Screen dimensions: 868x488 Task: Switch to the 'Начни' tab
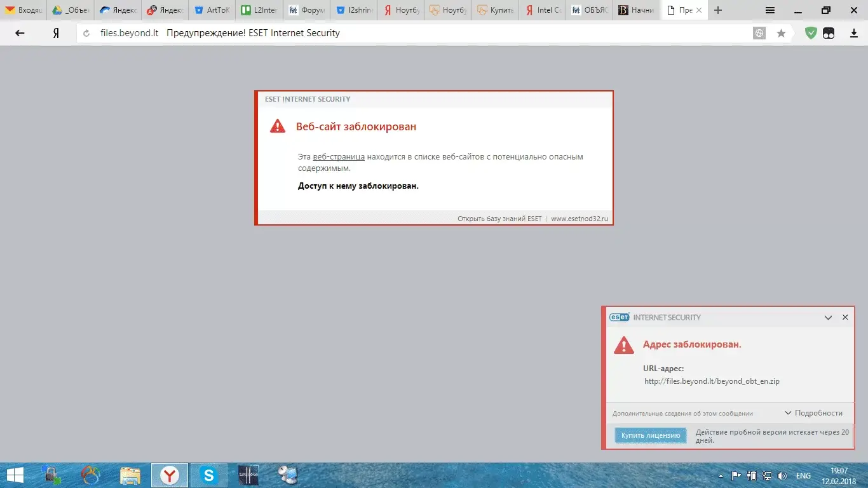[x=636, y=10]
